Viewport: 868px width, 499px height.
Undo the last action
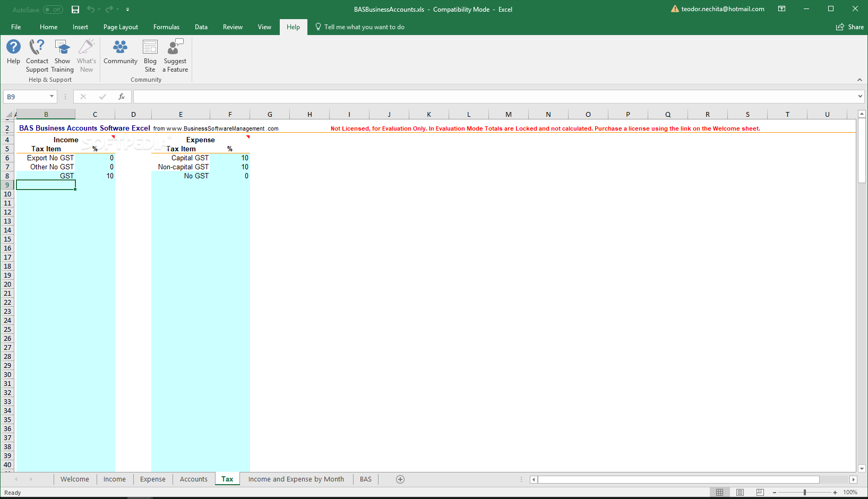pos(91,9)
